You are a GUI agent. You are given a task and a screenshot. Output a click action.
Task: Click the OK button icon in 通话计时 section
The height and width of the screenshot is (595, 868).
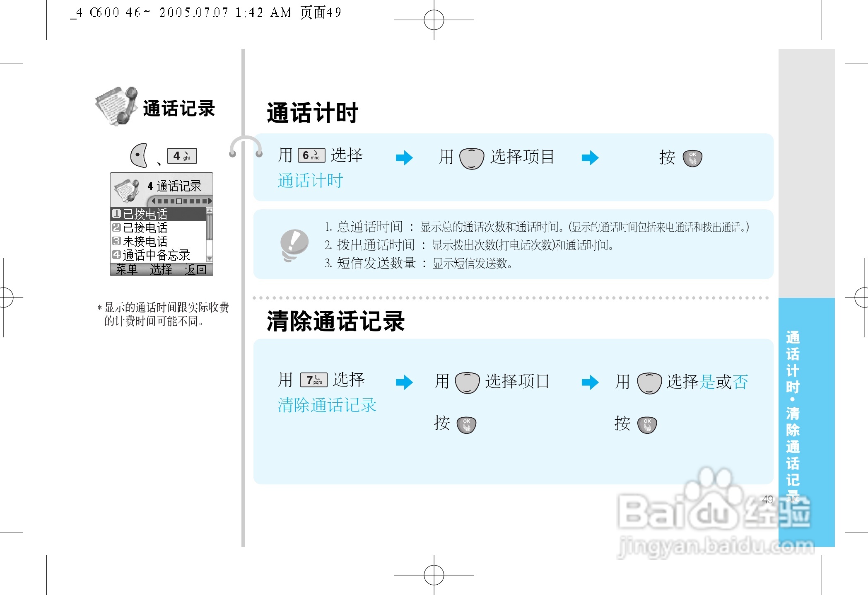pos(692,158)
